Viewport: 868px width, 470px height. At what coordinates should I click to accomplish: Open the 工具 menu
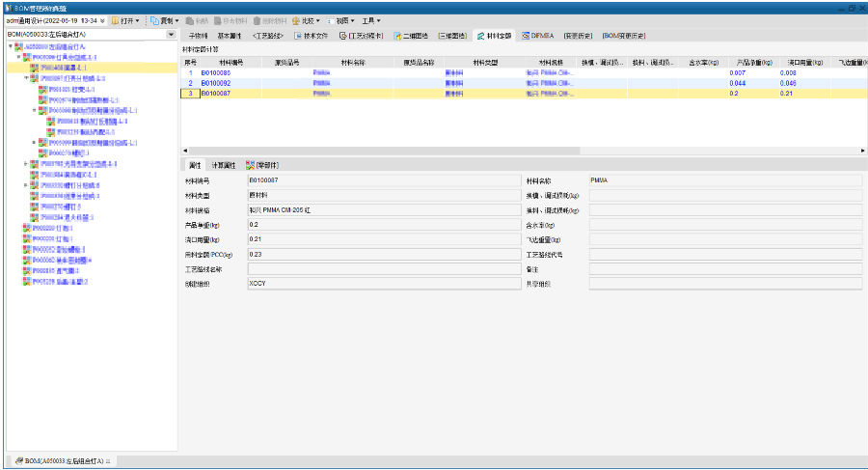coord(370,20)
